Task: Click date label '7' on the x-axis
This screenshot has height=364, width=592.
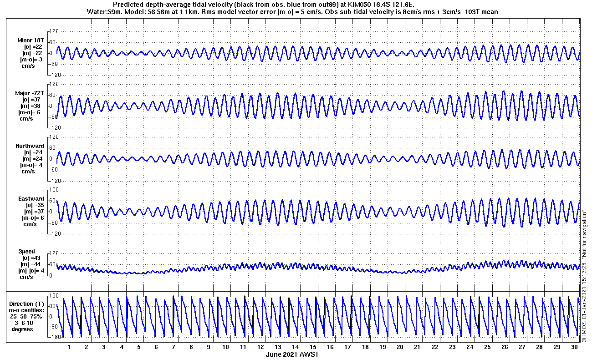Action: click(174, 347)
